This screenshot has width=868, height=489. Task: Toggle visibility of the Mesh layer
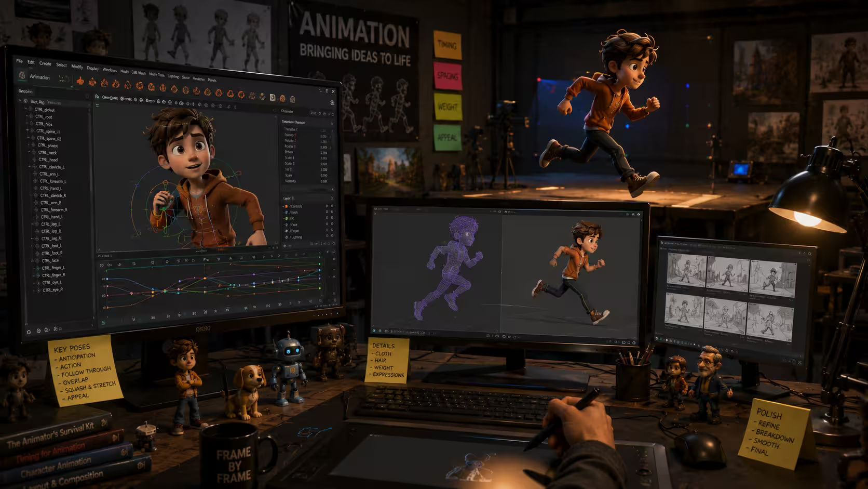[327, 212]
